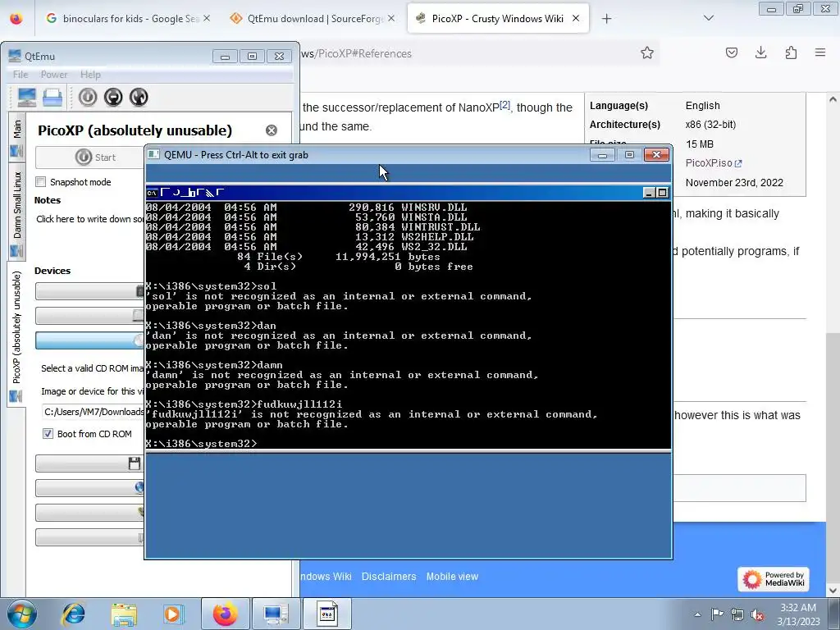Minimize the inner command prompt console window

pyautogui.click(x=649, y=193)
